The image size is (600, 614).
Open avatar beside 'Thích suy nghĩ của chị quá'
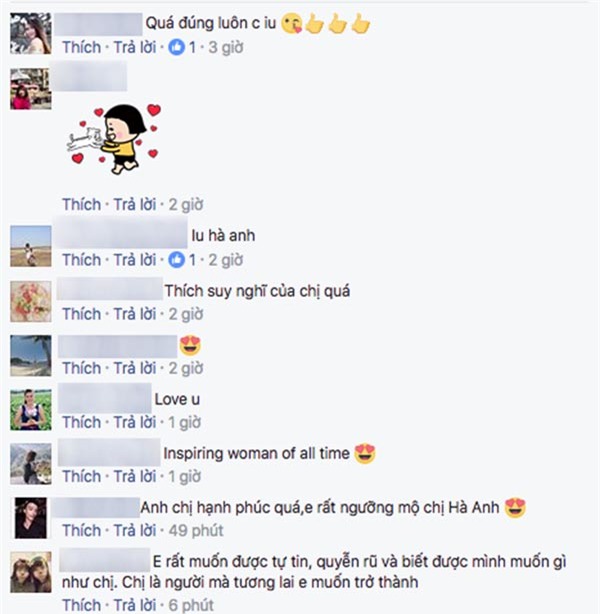(31, 301)
